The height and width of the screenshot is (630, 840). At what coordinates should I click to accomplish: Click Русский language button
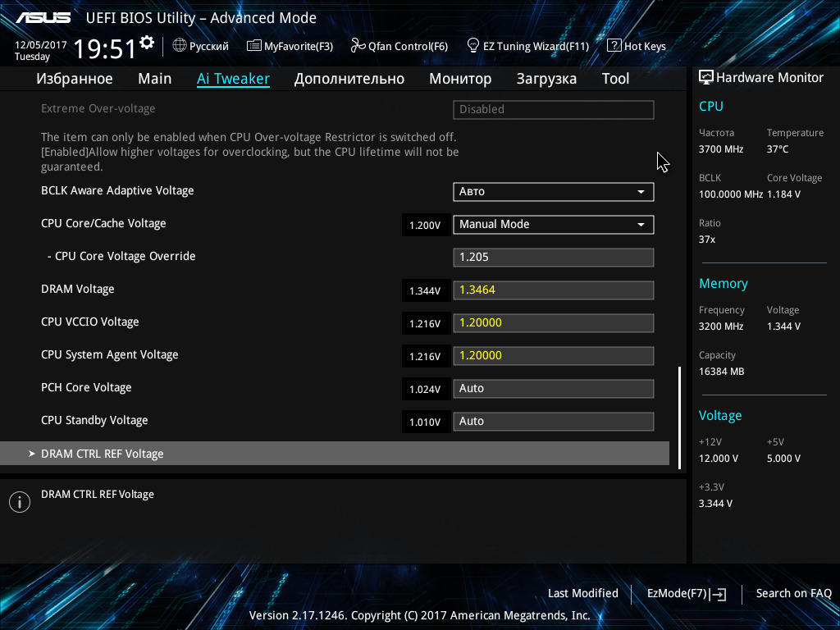201,46
